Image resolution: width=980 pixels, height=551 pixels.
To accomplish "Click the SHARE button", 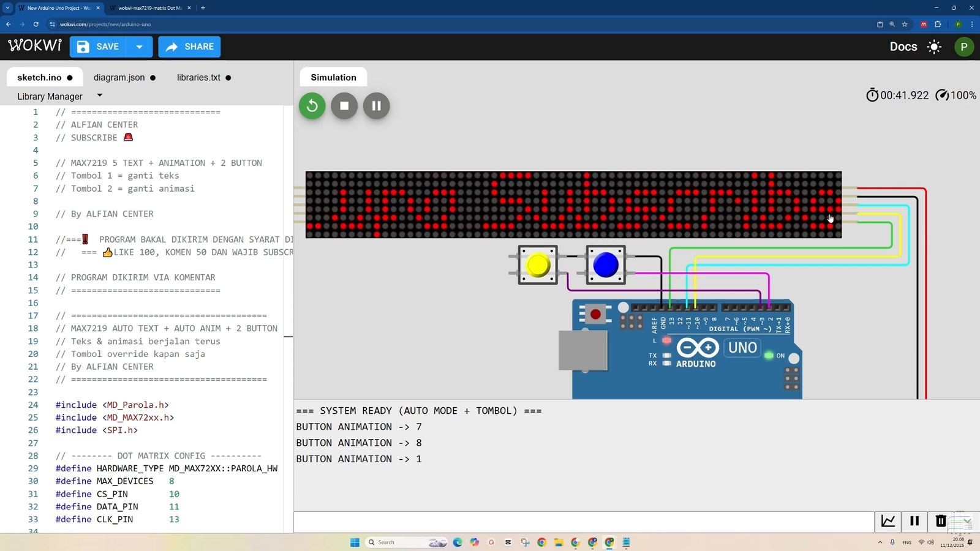I will click(x=189, y=47).
